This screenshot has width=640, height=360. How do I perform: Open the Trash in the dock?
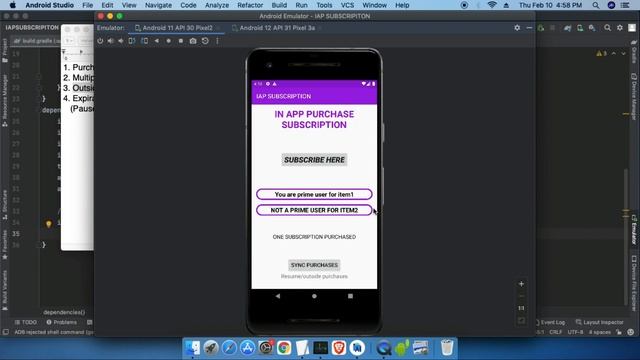pos(447,348)
